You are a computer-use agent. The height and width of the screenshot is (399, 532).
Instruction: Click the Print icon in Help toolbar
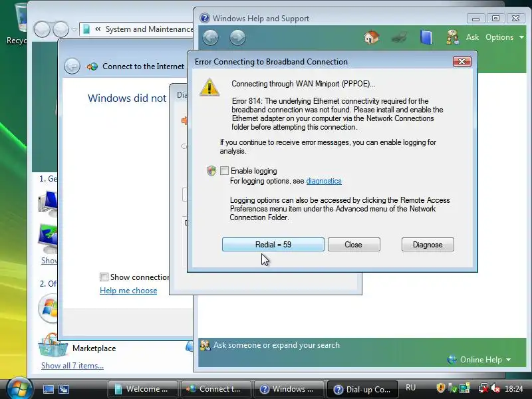click(x=399, y=37)
